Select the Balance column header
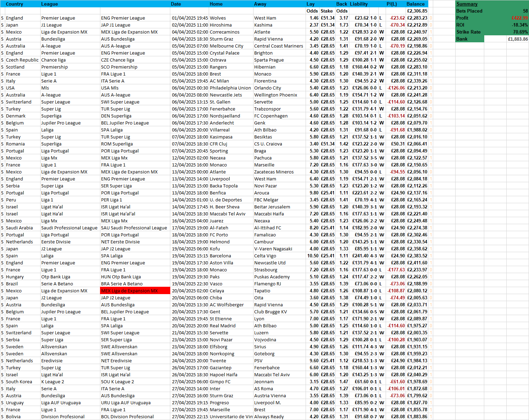529x420 pixels. [415, 4]
